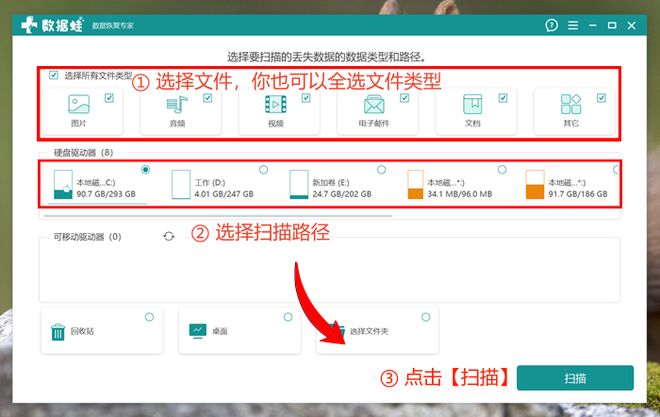The image size is (660, 417).
Task: Click the 工作 (D:) drive icon
Action: pyautogui.click(x=181, y=184)
